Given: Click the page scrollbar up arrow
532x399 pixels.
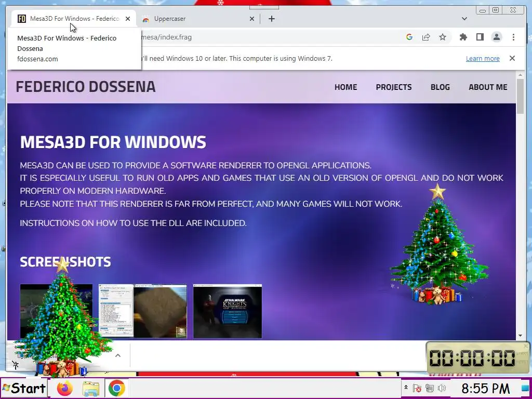Looking at the screenshot, I should tap(520, 74).
